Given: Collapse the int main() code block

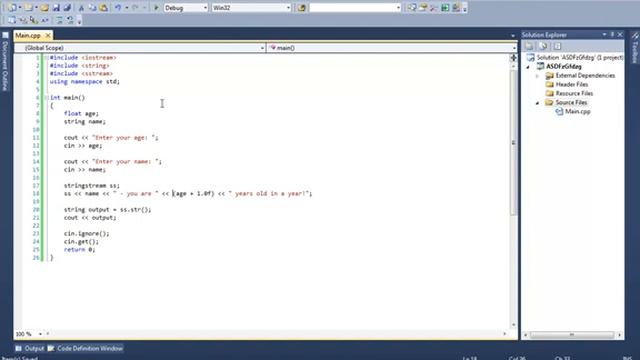Looking at the screenshot, I should coord(46,98).
